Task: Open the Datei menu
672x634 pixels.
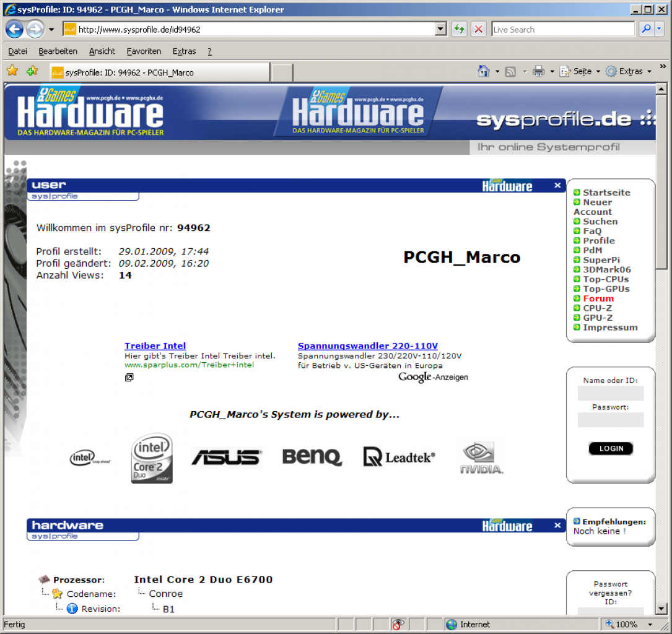Action: [x=17, y=51]
